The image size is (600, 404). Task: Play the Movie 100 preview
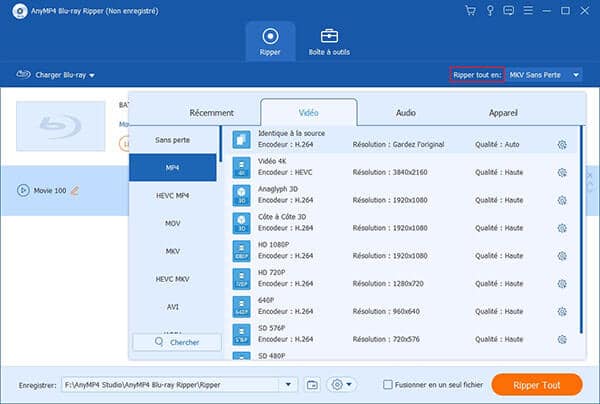click(24, 190)
